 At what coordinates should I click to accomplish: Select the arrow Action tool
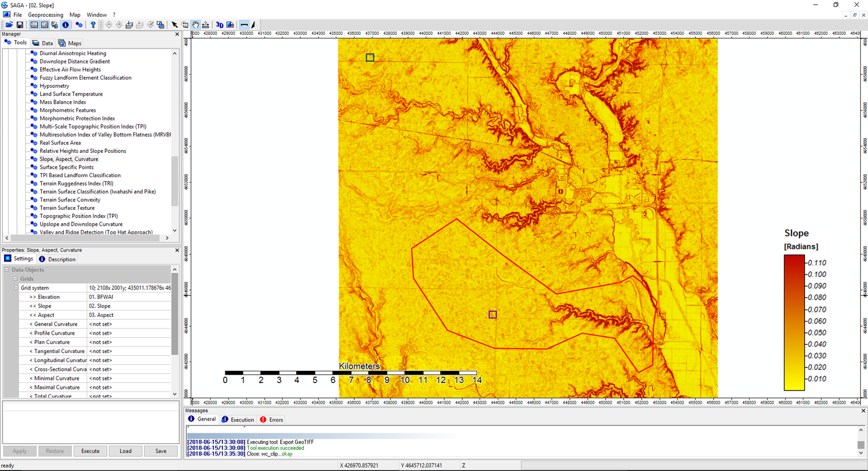(x=174, y=25)
